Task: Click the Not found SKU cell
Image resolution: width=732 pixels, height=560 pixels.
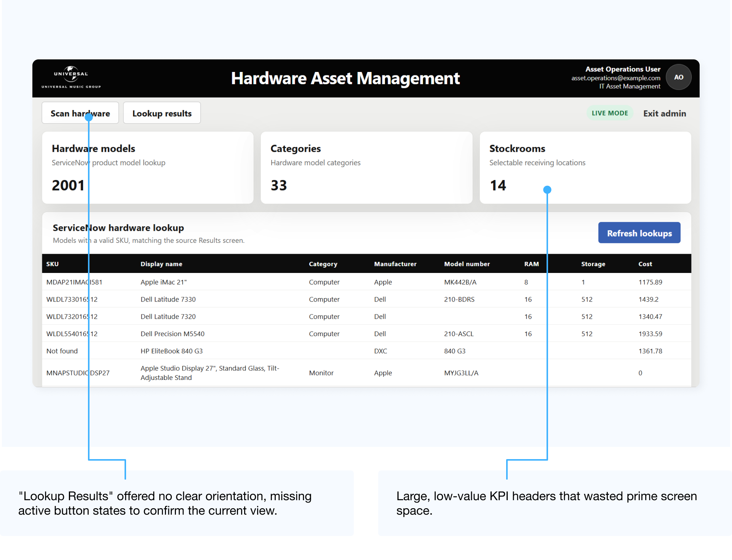Action: [62, 351]
